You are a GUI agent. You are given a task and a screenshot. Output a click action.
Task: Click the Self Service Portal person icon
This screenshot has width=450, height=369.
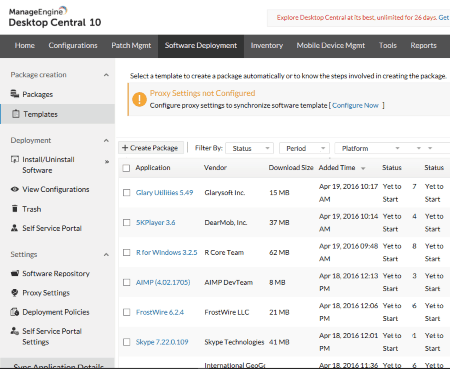(x=15, y=228)
